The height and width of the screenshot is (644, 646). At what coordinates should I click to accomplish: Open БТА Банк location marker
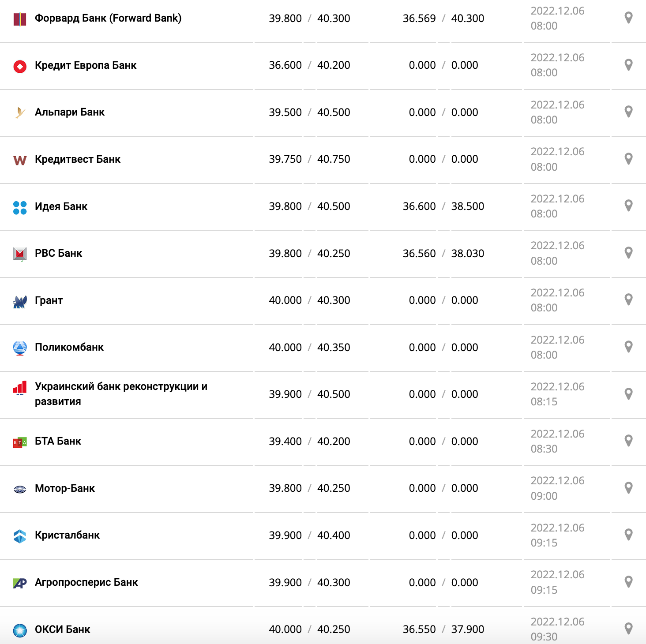tap(629, 441)
